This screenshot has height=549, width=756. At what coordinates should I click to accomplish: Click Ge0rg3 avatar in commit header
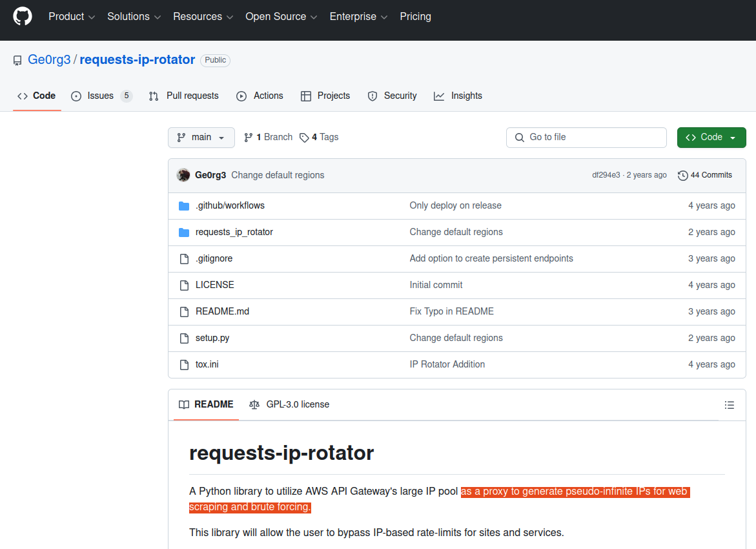183,175
